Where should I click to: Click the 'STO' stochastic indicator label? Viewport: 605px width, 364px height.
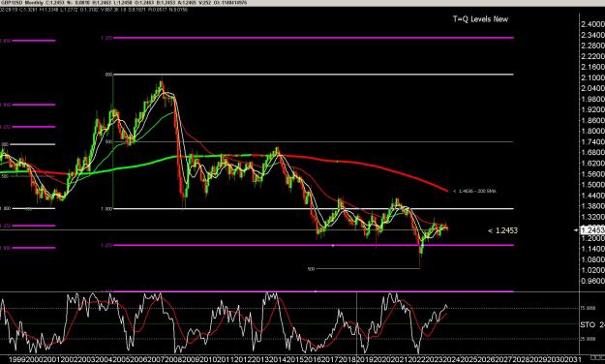588,325
